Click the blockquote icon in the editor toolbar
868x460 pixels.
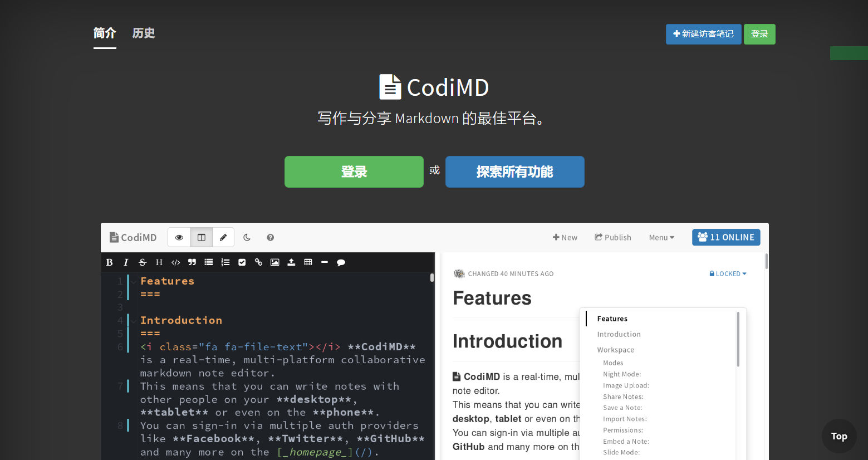[192, 262]
